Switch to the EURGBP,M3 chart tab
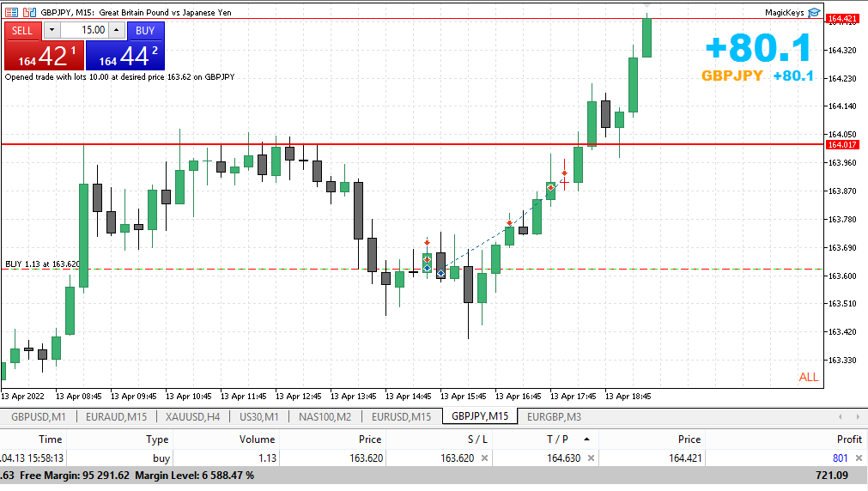The height and width of the screenshot is (491, 868). (x=554, y=417)
